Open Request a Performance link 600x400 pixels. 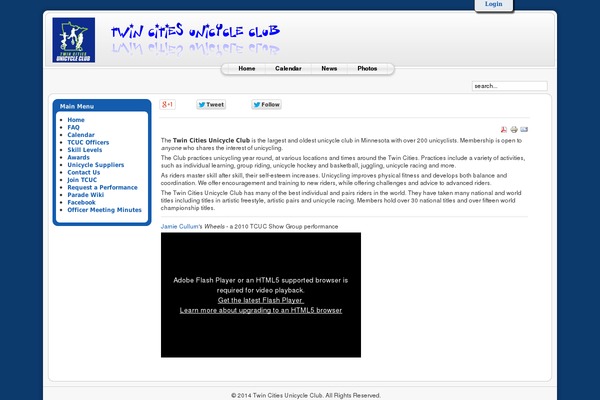point(102,187)
